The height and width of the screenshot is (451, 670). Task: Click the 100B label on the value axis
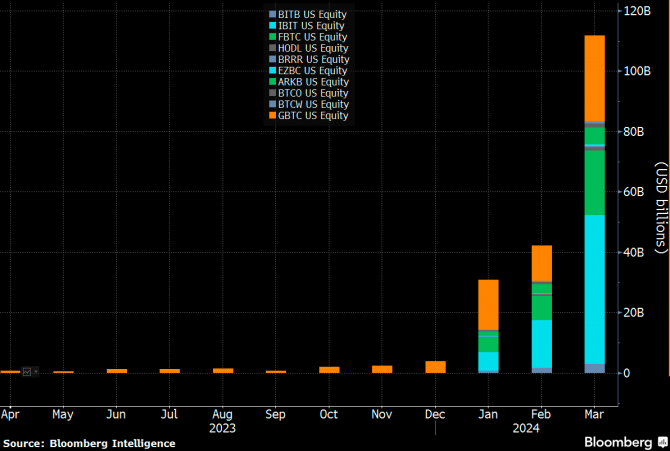coord(637,71)
